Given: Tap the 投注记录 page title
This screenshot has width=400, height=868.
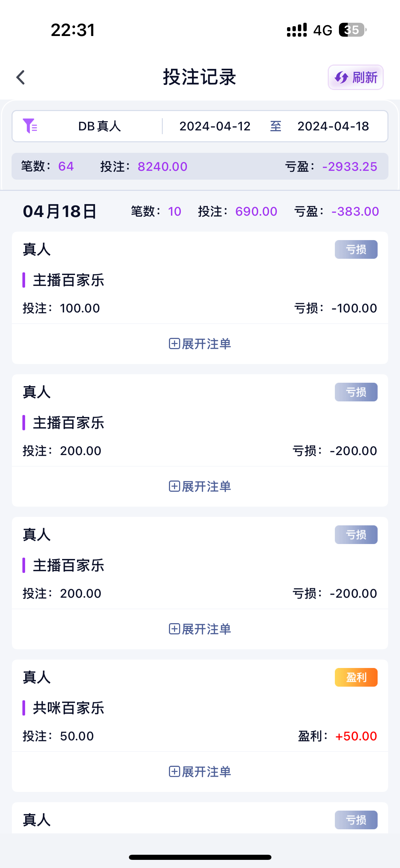Looking at the screenshot, I should click(x=199, y=77).
